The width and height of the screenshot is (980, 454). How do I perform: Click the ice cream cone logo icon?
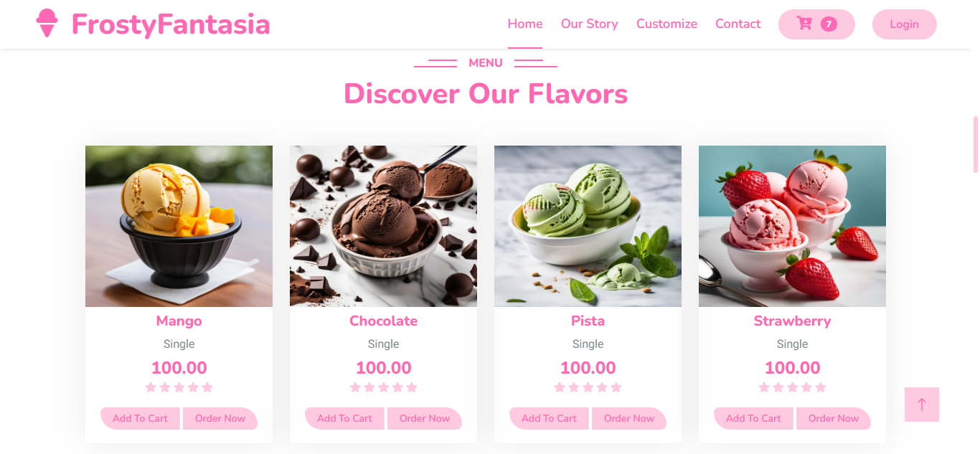click(x=47, y=23)
